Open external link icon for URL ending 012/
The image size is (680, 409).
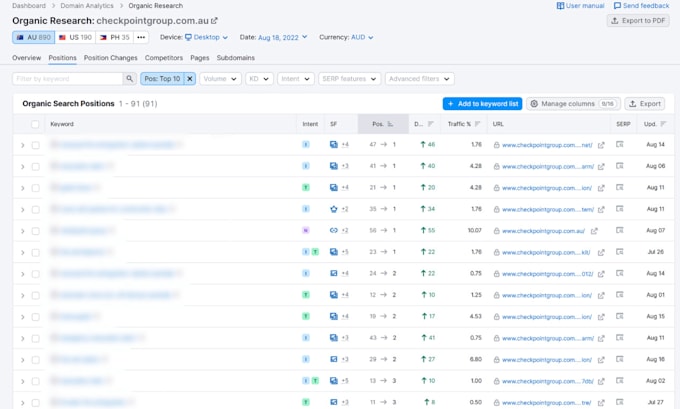tap(601, 274)
